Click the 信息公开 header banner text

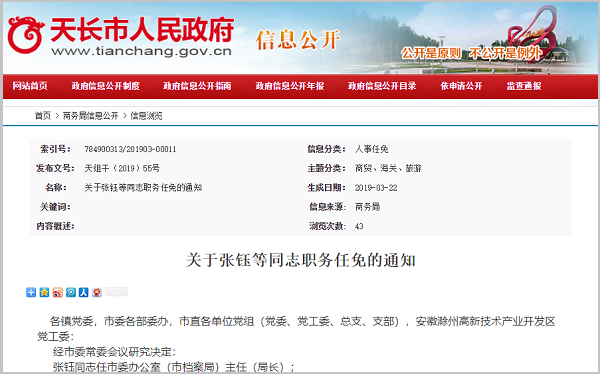[298, 40]
